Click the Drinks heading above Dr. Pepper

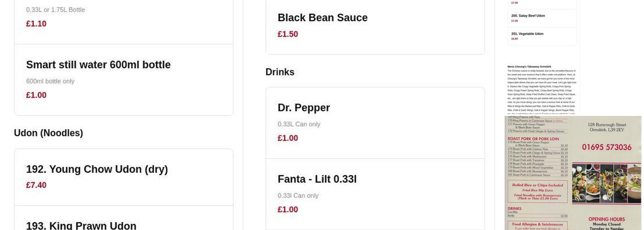[280, 72]
